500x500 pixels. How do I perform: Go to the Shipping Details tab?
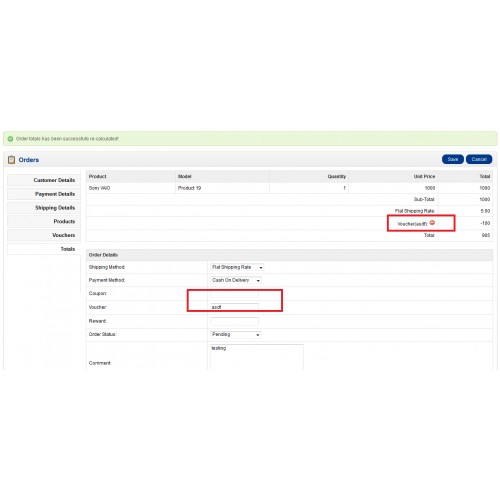(x=44, y=208)
